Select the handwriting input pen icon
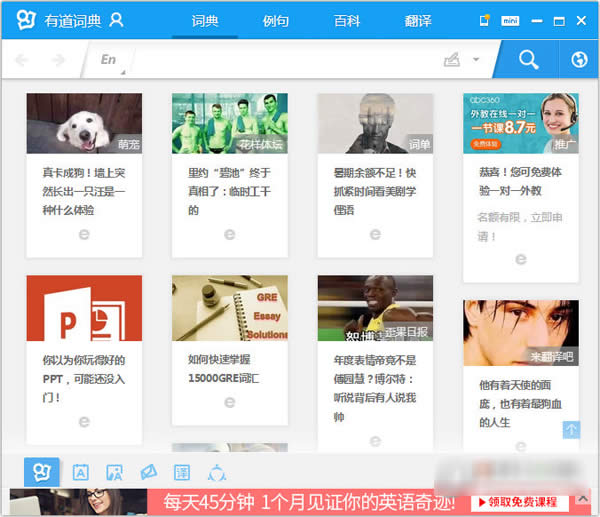600x517 pixels. point(452,60)
